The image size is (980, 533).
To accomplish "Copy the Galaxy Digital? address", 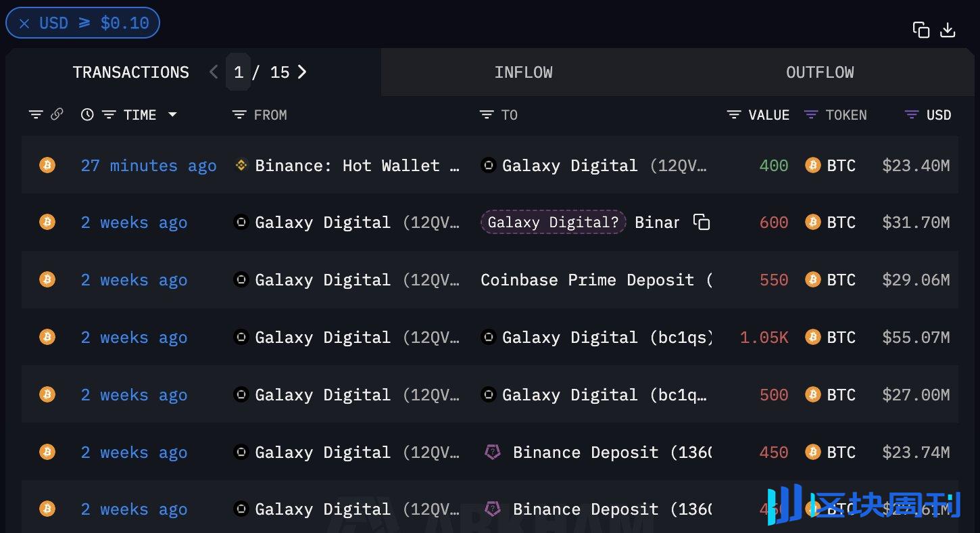I will tap(701, 222).
